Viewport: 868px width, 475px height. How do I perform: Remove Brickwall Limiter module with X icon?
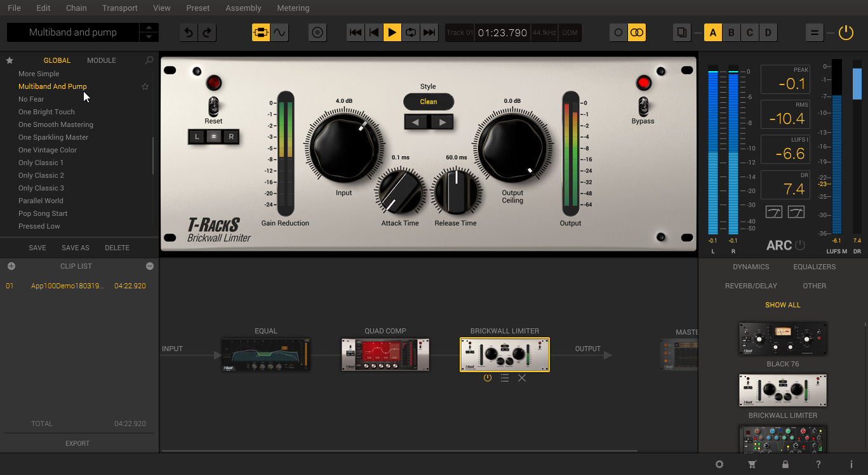tap(522, 378)
